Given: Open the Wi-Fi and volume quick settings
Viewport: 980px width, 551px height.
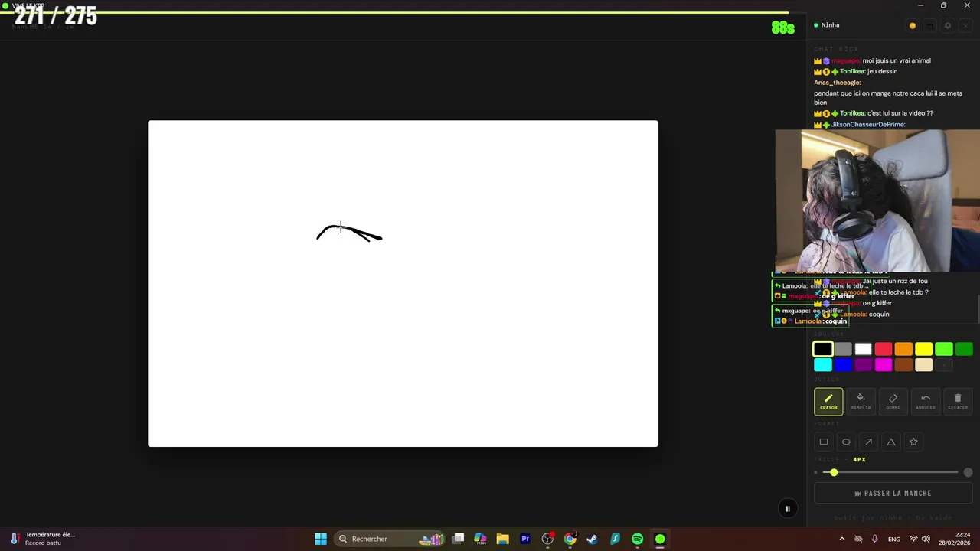Looking at the screenshot, I should [921, 539].
